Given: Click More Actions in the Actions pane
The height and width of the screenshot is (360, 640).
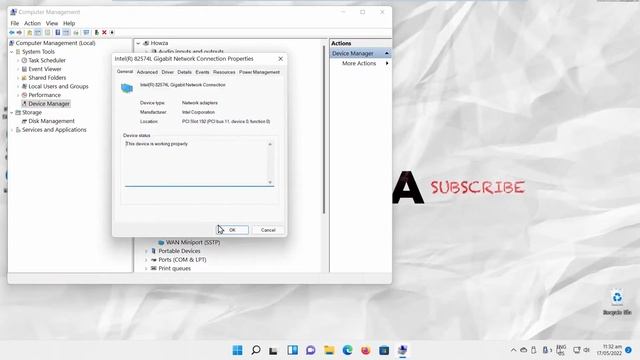Looking at the screenshot, I should click(x=359, y=63).
